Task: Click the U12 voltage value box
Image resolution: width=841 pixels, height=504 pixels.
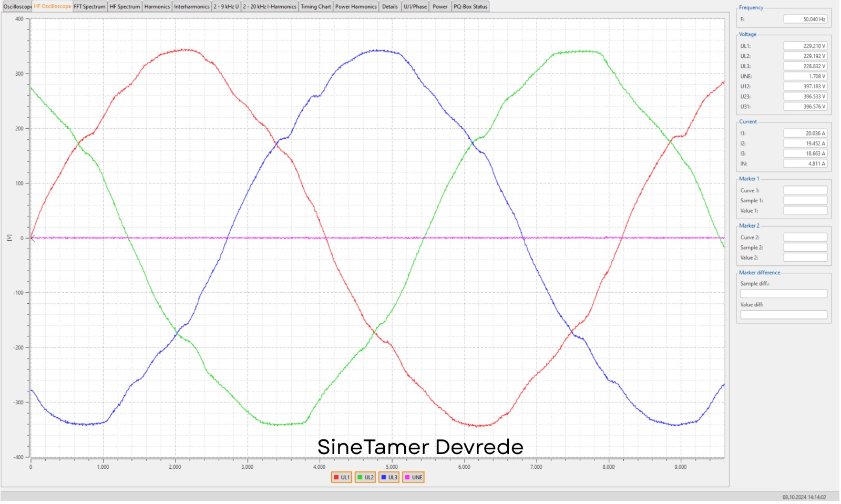Action: click(x=805, y=87)
